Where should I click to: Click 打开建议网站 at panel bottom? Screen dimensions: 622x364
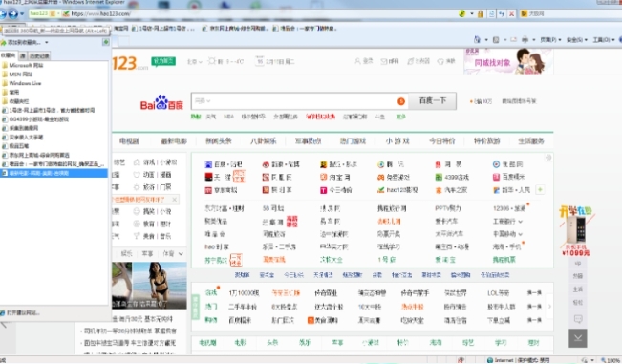point(20,312)
